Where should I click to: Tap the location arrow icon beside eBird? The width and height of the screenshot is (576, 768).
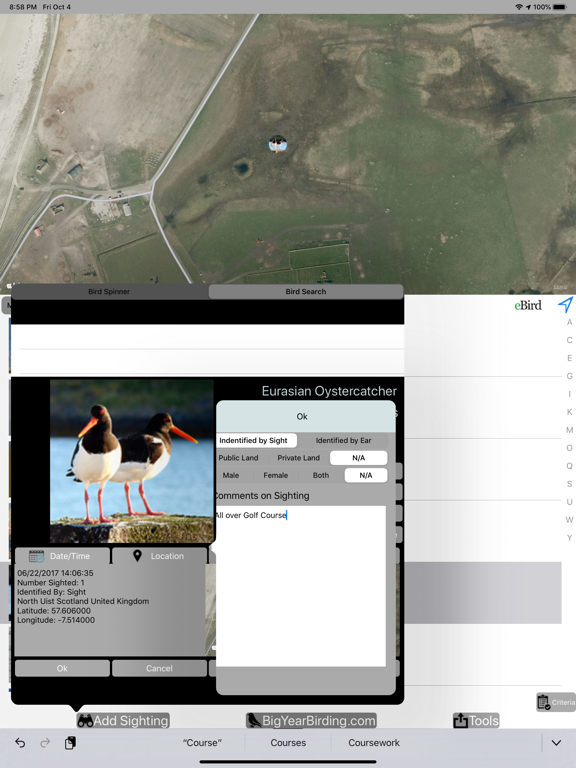[565, 305]
